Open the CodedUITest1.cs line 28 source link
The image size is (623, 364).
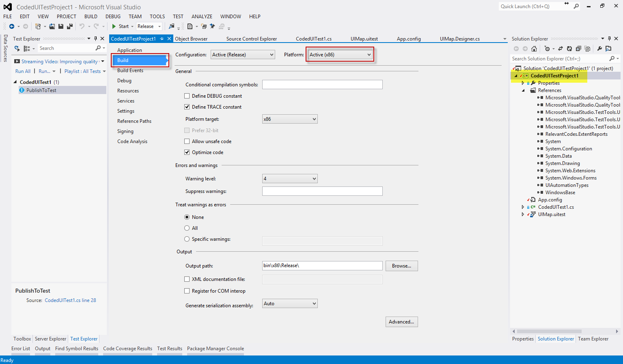pos(70,300)
